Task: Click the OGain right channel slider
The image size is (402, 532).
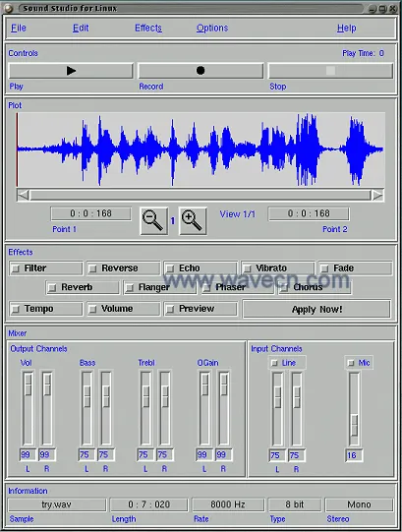Action: click(x=224, y=408)
